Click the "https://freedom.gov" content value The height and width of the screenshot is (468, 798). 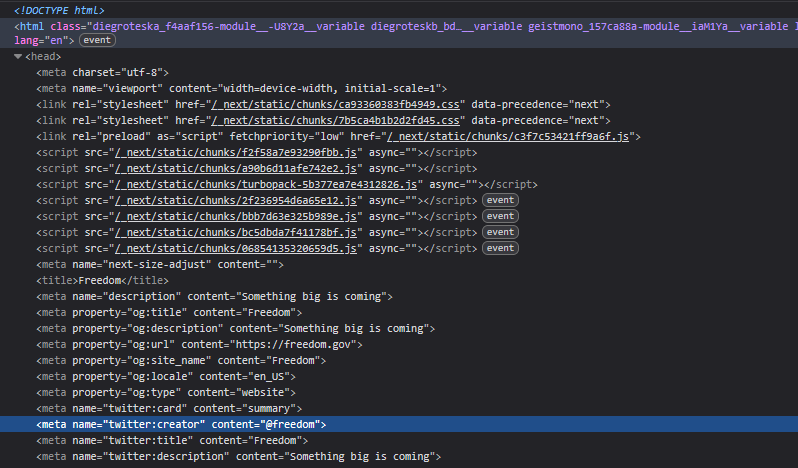(293, 344)
